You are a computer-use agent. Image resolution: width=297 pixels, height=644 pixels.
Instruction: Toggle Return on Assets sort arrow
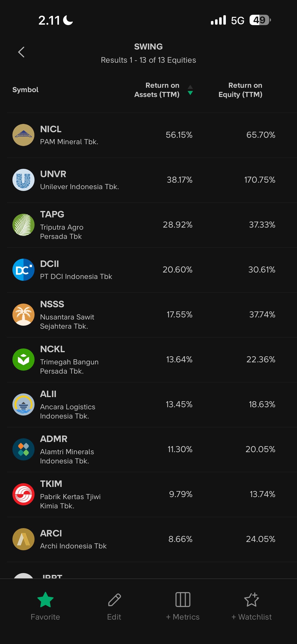pos(190,90)
